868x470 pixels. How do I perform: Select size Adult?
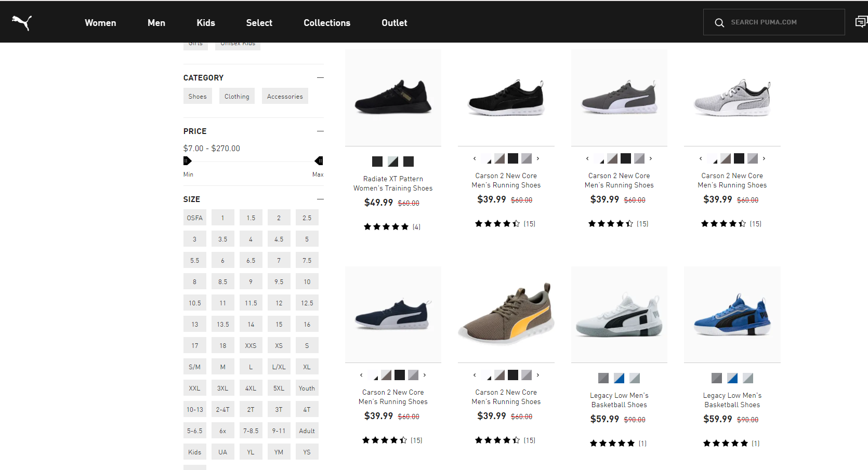click(307, 431)
